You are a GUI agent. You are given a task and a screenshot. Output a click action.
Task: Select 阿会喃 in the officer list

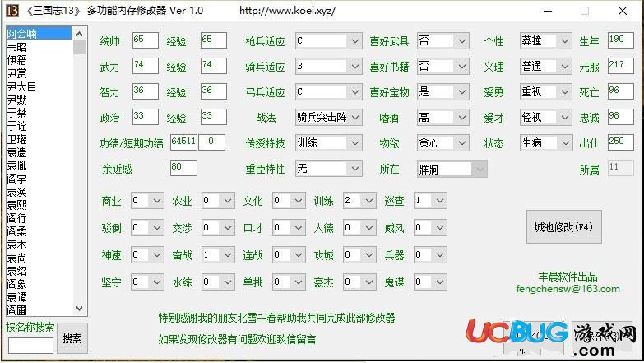point(39,33)
